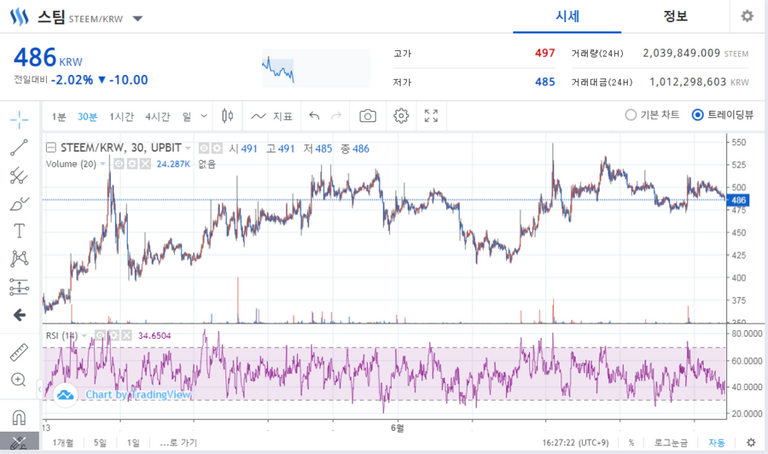This screenshot has width=768, height=454.
Task: Open Volume indicator settings gear
Action: coord(132,164)
